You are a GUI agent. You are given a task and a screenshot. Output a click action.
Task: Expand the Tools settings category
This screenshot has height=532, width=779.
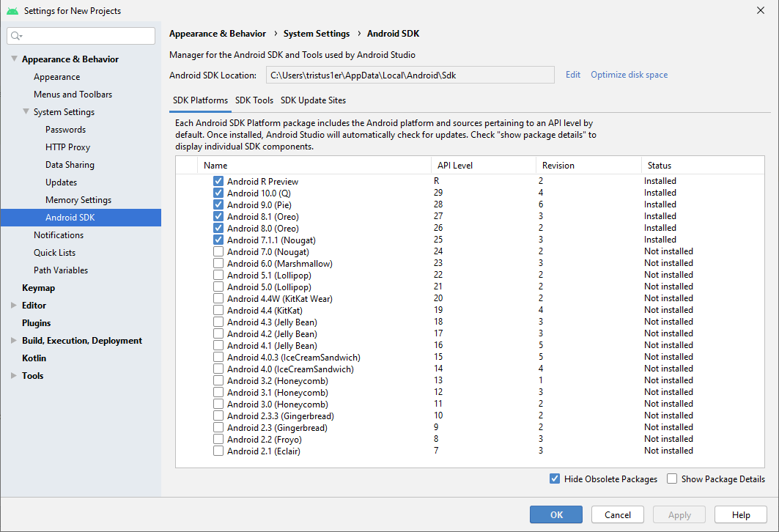point(14,376)
